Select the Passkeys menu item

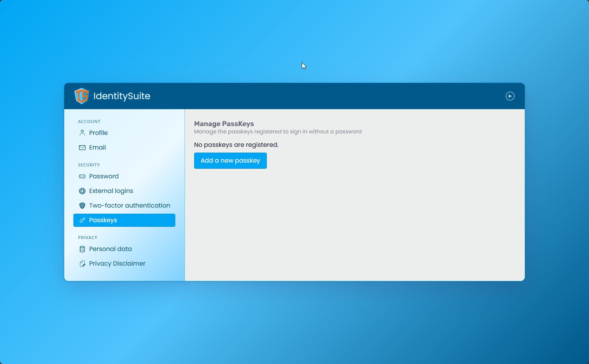(x=124, y=220)
